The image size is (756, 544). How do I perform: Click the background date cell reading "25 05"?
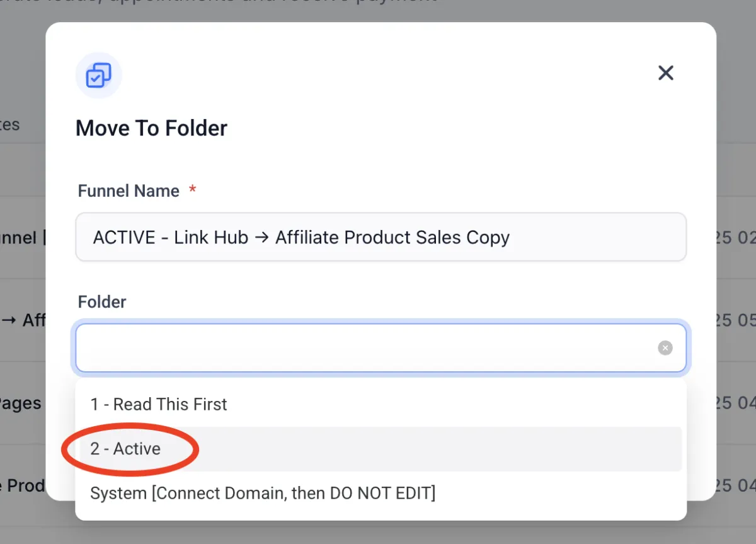pyautogui.click(x=735, y=320)
